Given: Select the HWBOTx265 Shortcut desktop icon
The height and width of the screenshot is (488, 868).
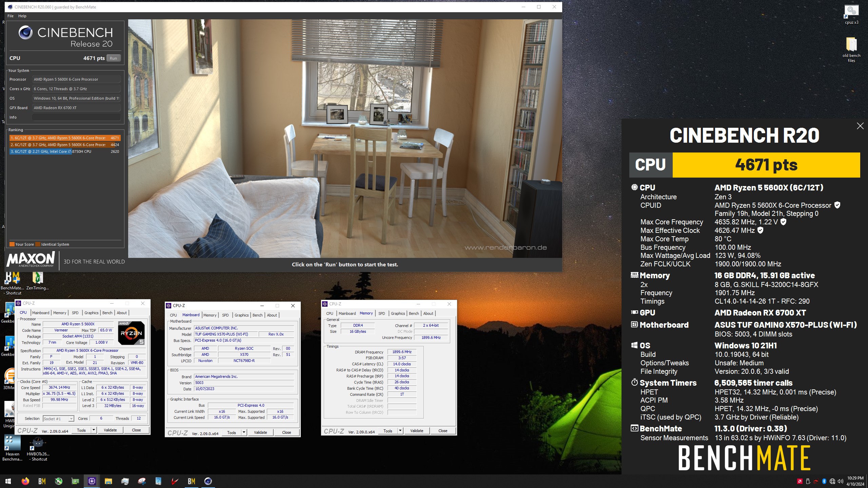Looking at the screenshot, I should click(x=38, y=449).
